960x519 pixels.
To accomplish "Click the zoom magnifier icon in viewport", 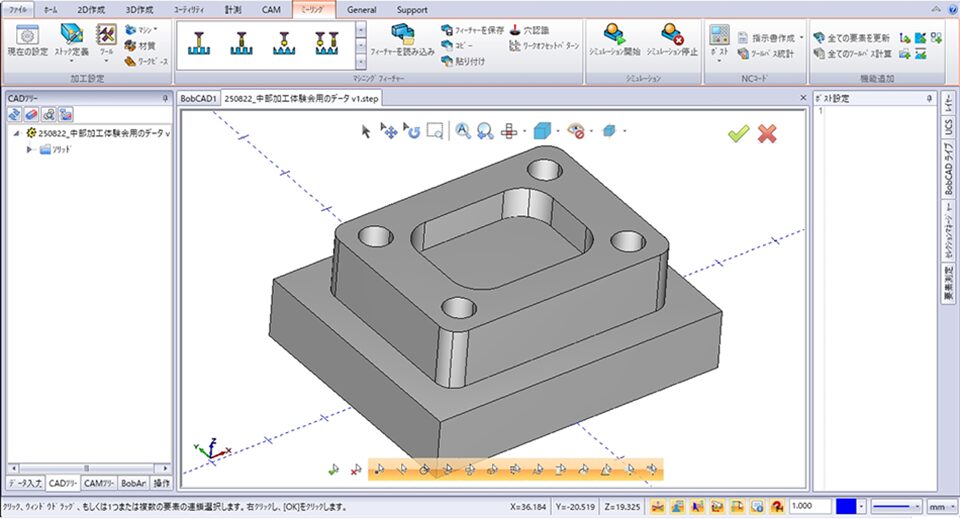I will tap(463, 130).
